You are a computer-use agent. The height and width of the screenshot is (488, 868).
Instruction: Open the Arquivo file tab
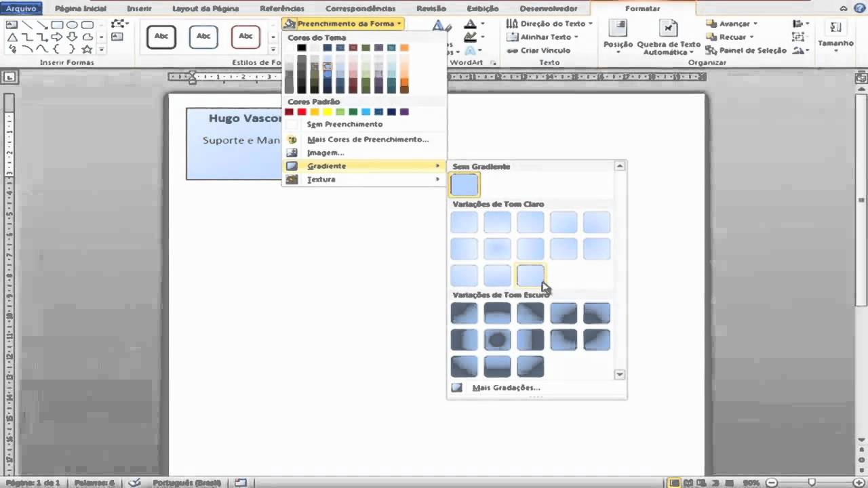tap(22, 9)
